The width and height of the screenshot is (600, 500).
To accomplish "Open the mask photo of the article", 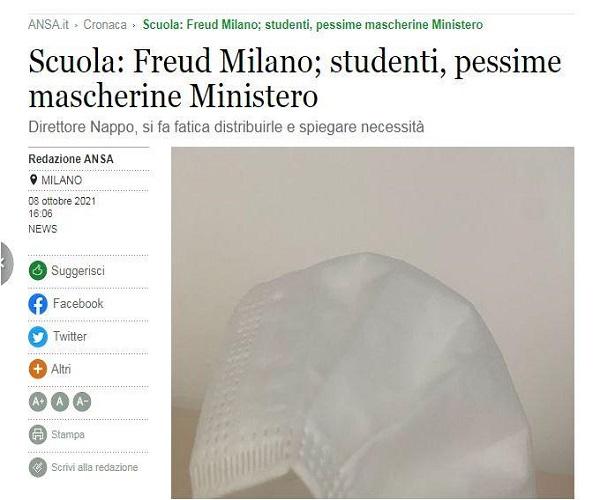I will [372, 322].
